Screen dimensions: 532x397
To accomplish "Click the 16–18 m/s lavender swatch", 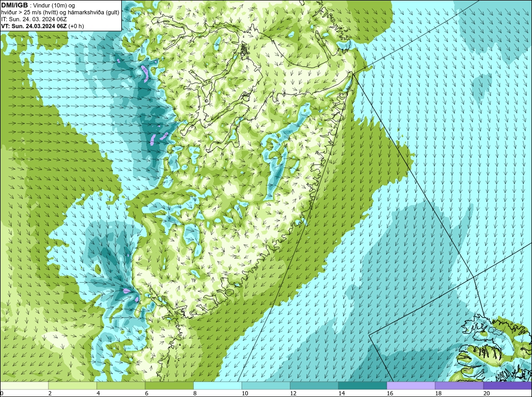I will [411, 386].
